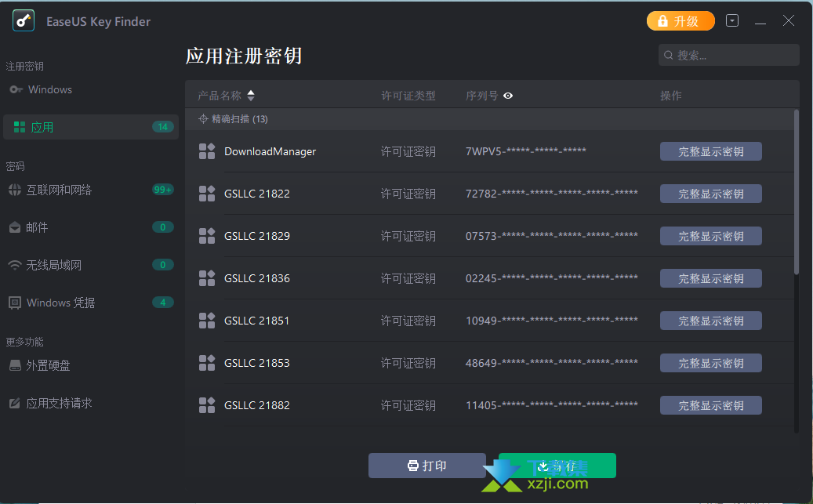Click the 序列号 column header text
Viewport: 813px width, 504px height.
coord(481,96)
